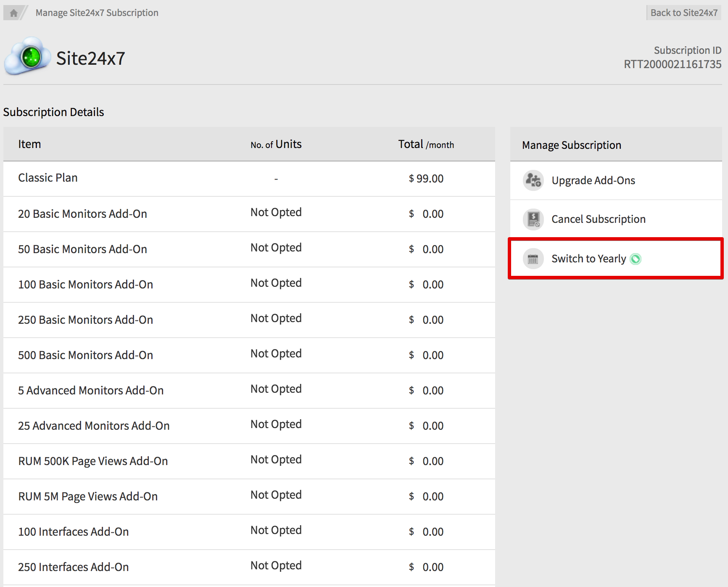
Task: Select the Cancel Subscription option
Action: [598, 219]
